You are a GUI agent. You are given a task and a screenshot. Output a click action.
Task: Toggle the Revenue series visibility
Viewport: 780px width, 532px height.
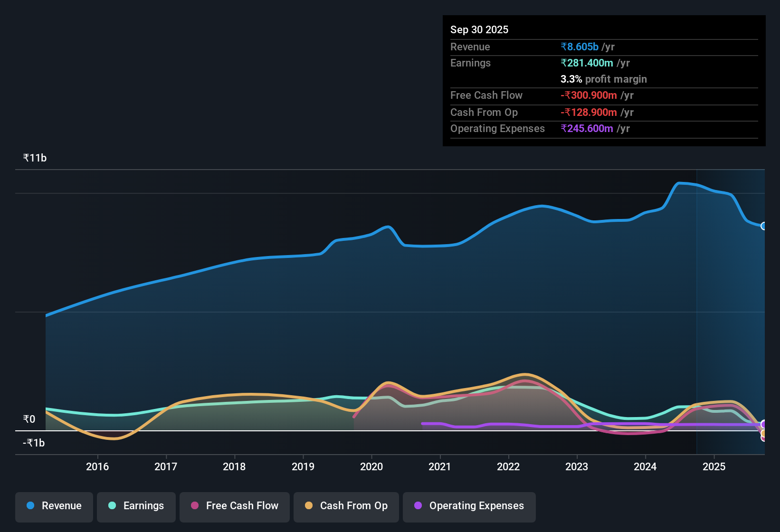click(54, 506)
